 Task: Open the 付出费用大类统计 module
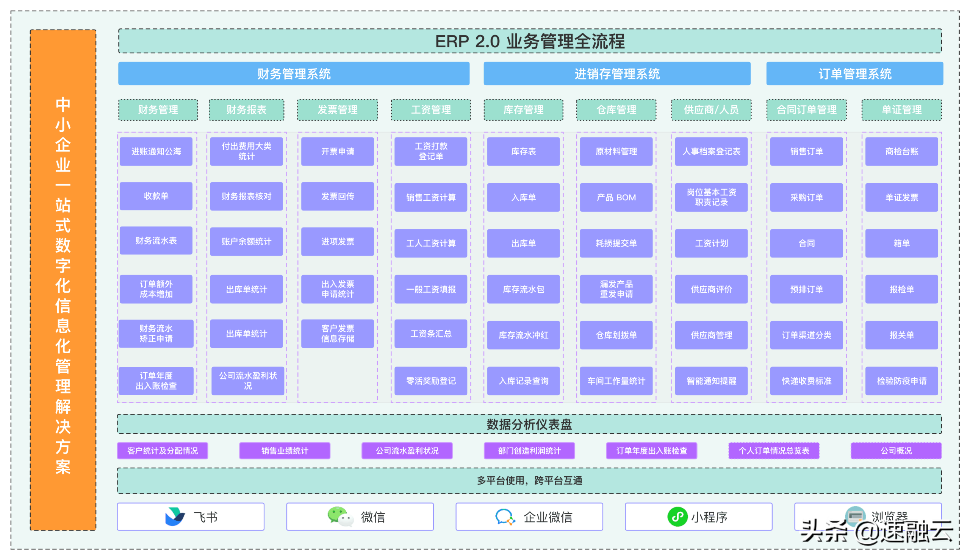pyautogui.click(x=246, y=151)
